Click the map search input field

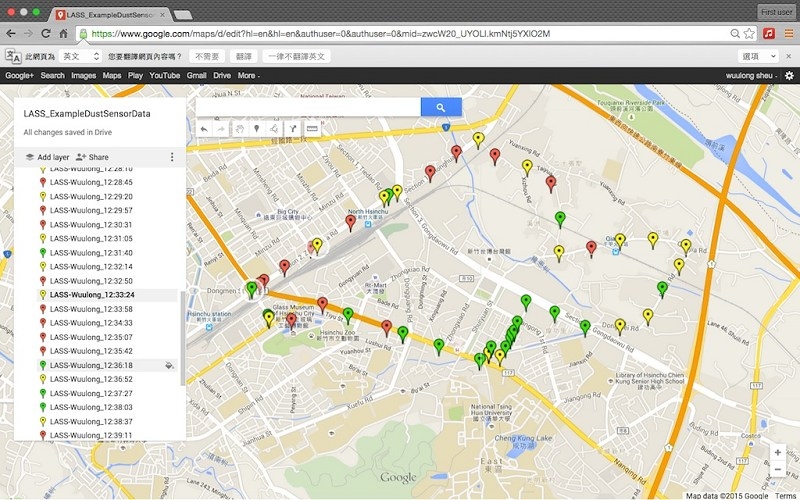pyautogui.click(x=308, y=107)
